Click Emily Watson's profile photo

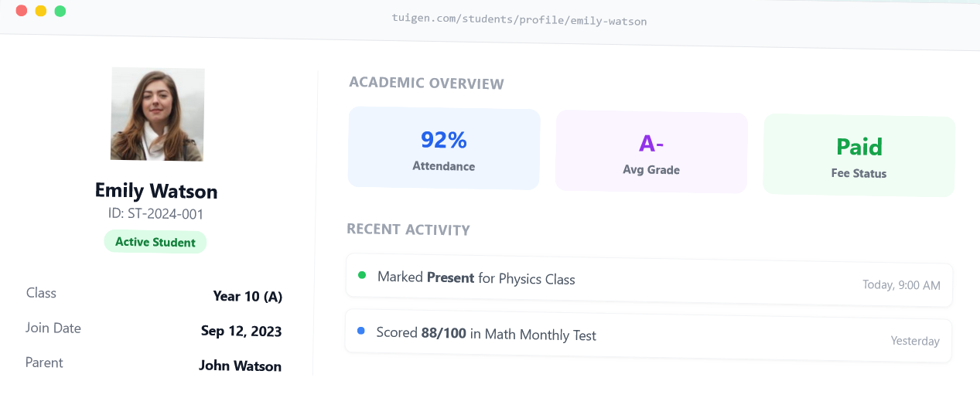click(158, 114)
